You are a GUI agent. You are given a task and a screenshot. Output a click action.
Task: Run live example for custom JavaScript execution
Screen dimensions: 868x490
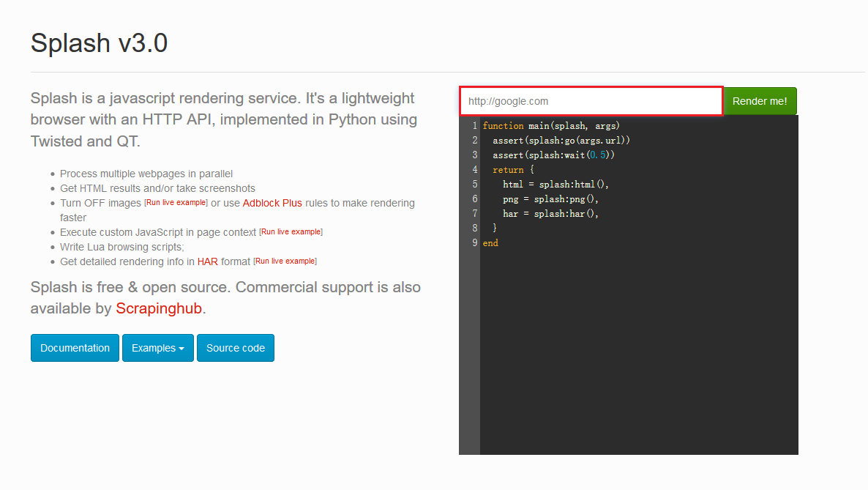[291, 231]
